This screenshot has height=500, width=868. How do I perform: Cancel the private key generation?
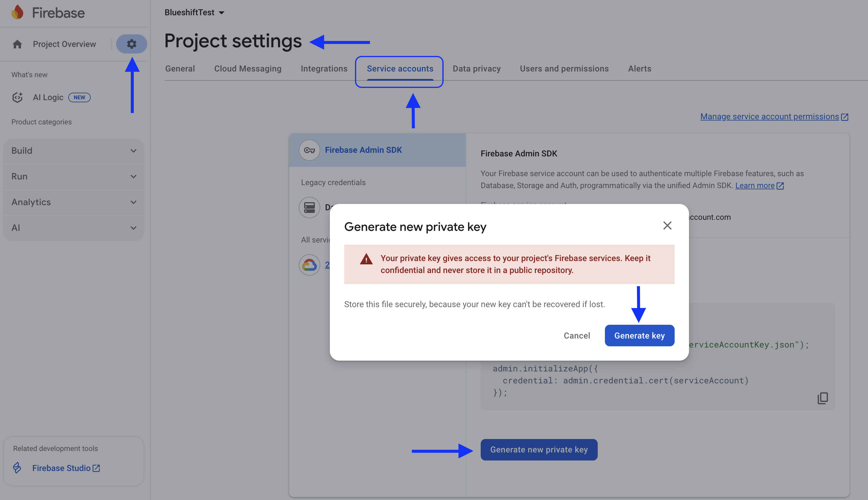[576, 336]
